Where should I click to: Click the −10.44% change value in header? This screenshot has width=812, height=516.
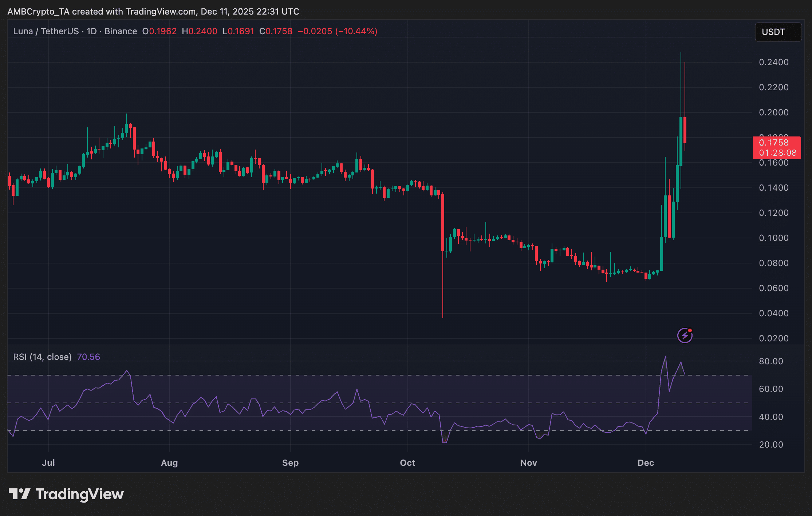pos(356,31)
